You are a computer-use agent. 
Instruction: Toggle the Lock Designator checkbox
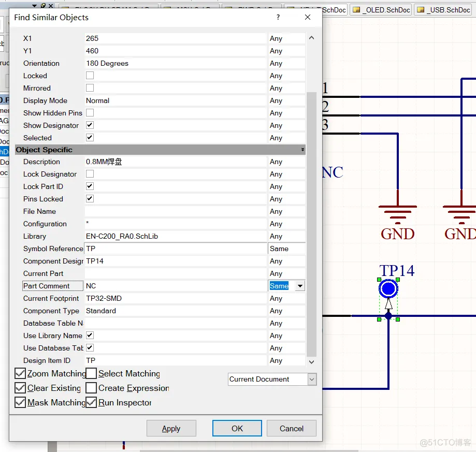[90, 174]
